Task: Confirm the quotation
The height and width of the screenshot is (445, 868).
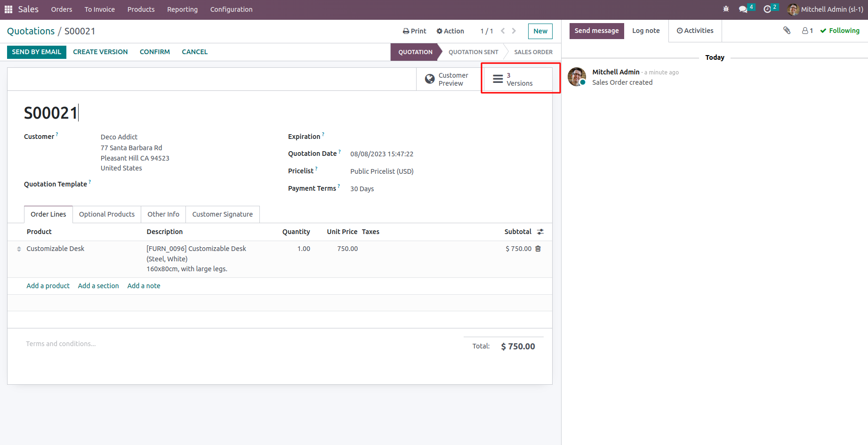Action: coord(155,52)
